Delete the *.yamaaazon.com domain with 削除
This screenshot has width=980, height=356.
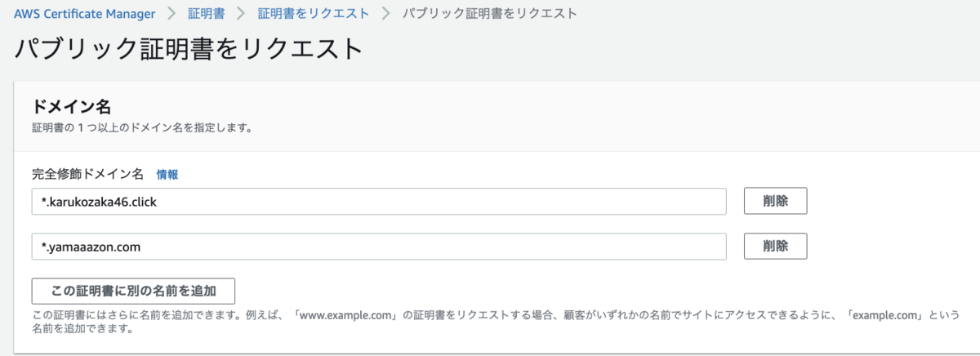click(x=776, y=246)
